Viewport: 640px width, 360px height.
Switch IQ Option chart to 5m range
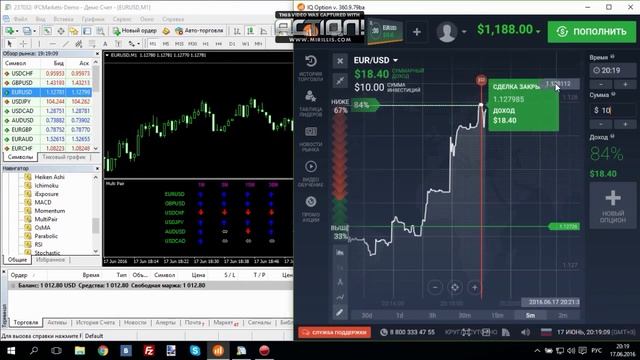530,316
